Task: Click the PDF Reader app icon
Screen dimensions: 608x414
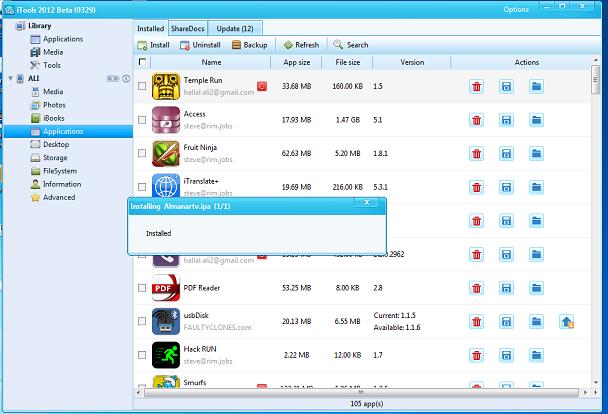Action: click(x=166, y=288)
